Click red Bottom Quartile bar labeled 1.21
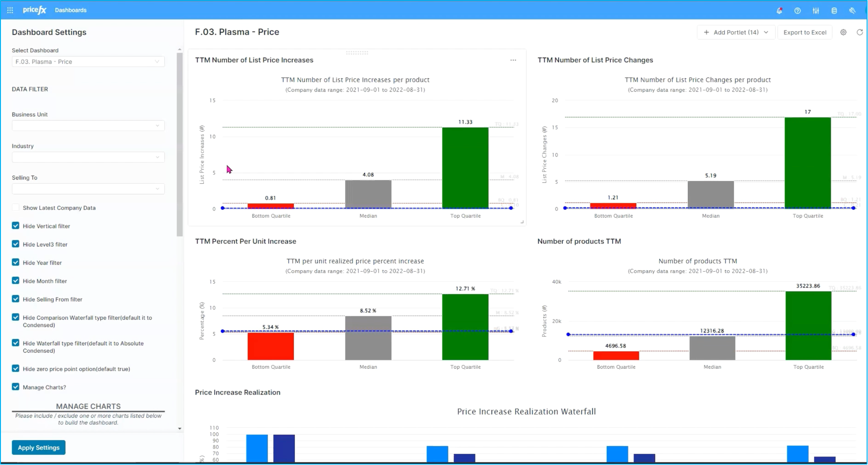This screenshot has width=868, height=465. (x=613, y=205)
